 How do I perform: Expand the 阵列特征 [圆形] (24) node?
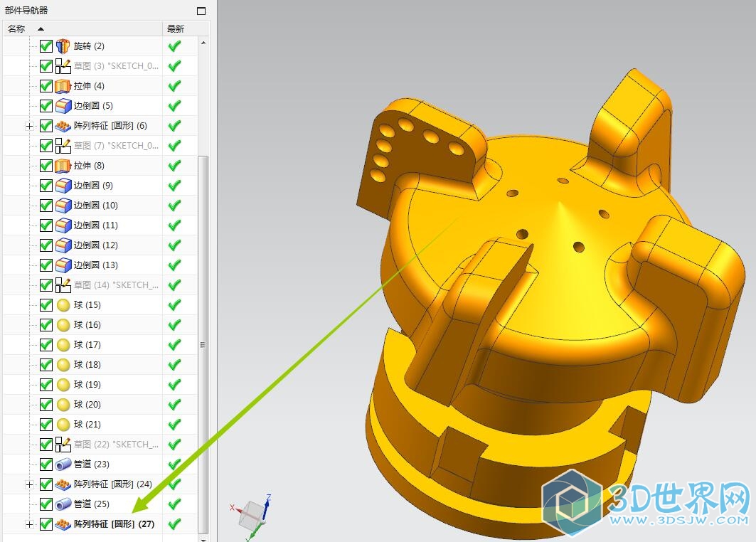[x=29, y=484]
